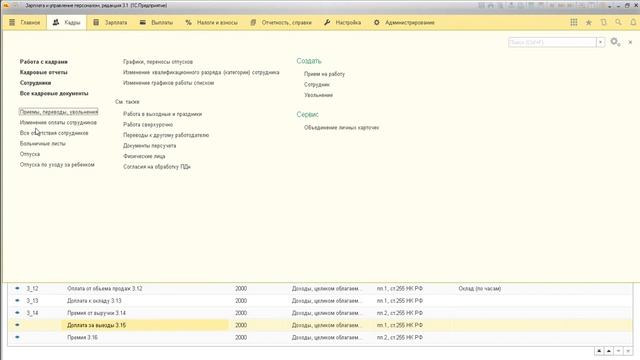Screen dimensions: 640x360
Task: Create Прием на работу document
Action: 324,74
